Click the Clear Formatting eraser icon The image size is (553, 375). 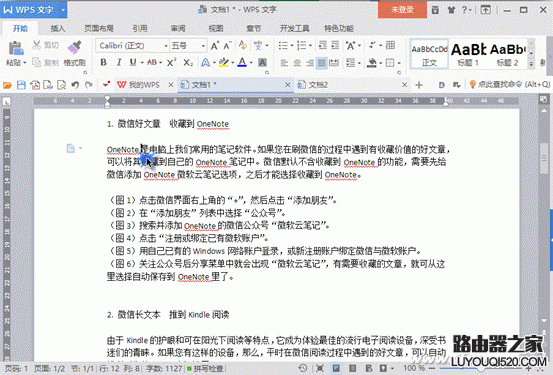pos(243,45)
